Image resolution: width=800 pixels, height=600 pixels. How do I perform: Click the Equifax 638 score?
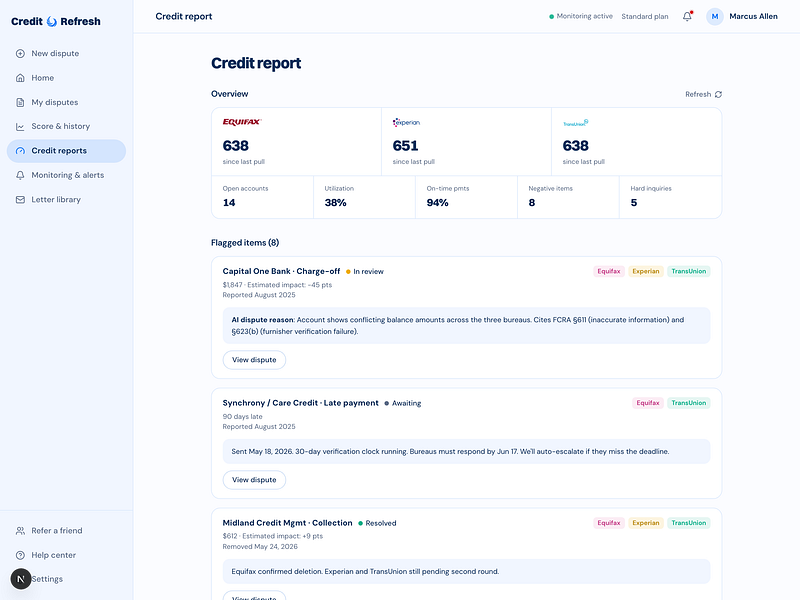[x=236, y=146]
